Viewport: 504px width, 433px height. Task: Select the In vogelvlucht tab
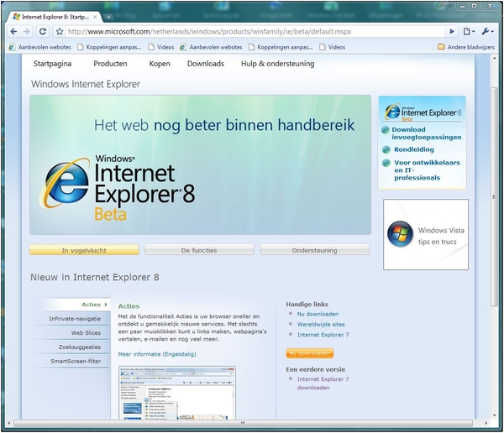click(84, 250)
